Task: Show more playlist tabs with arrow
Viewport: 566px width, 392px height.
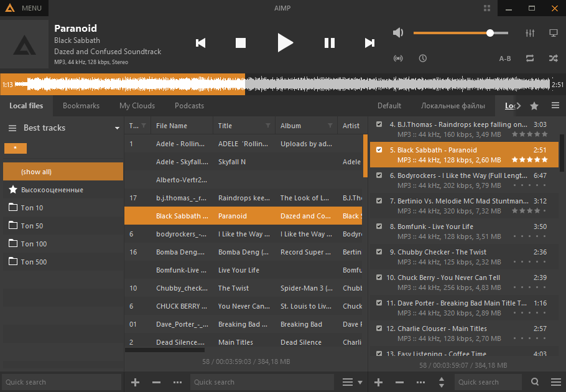Action: click(518, 106)
